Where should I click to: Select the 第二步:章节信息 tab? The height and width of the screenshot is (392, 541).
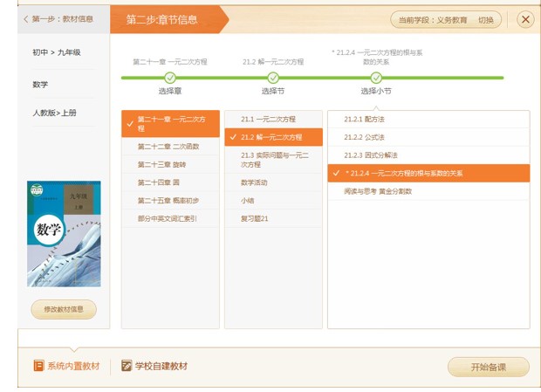169,19
